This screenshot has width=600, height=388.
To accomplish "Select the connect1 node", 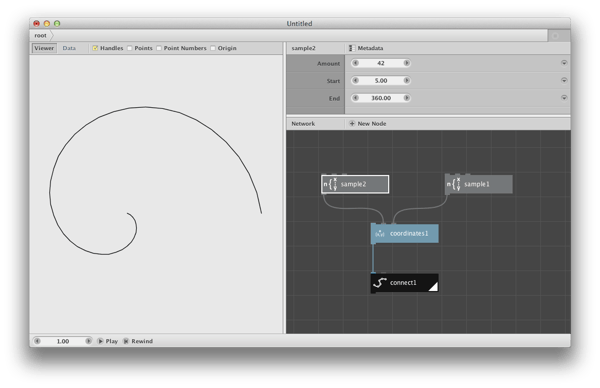I will 404,283.
